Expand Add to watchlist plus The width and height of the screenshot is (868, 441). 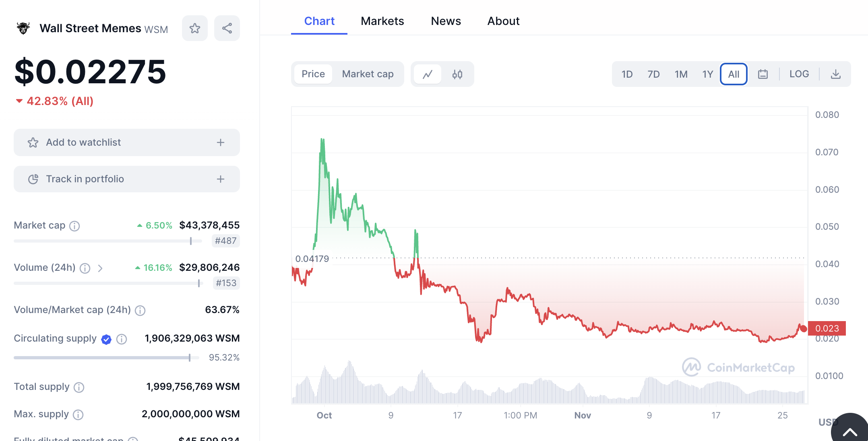(221, 142)
